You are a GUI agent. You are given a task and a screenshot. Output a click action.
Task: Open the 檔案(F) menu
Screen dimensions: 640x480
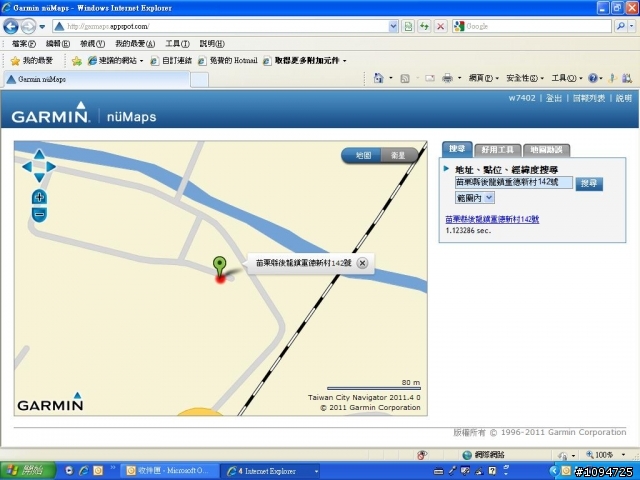23,44
